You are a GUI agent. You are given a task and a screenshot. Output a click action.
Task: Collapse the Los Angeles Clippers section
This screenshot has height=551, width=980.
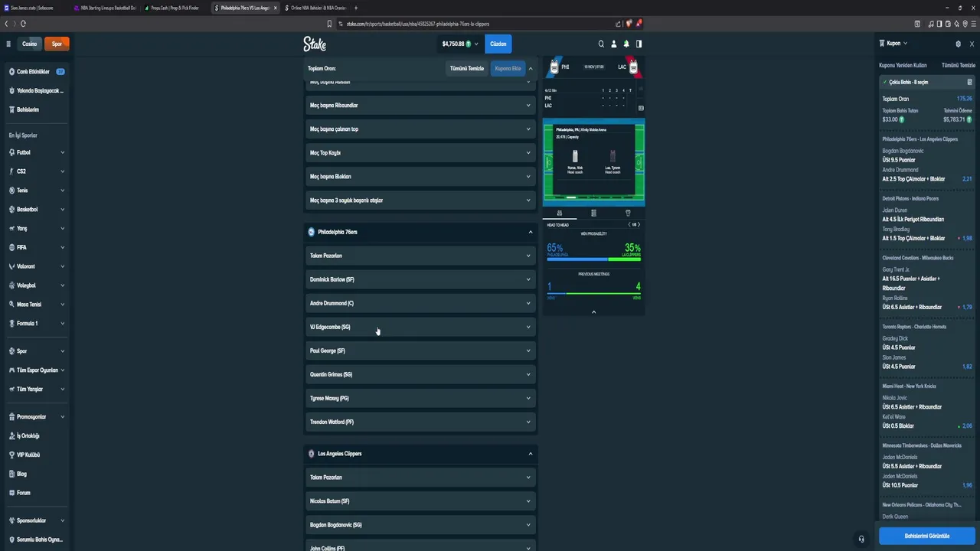[420, 453]
